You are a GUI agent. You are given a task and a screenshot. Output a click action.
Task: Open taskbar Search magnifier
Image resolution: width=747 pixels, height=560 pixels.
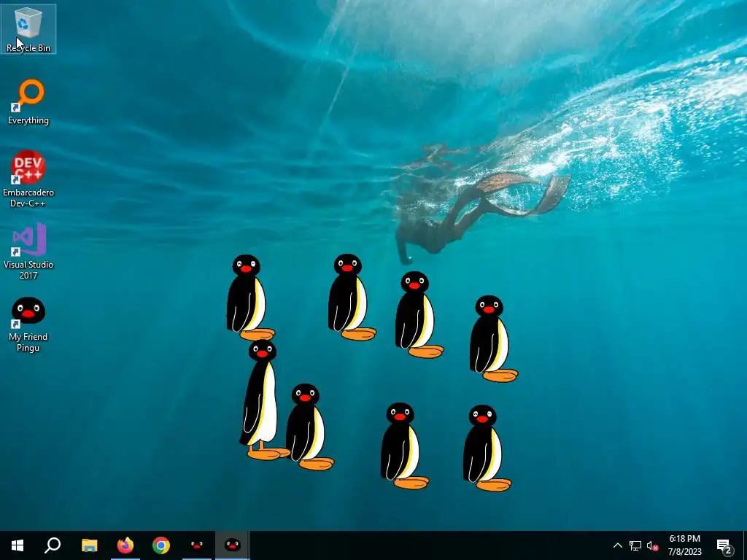point(53,545)
